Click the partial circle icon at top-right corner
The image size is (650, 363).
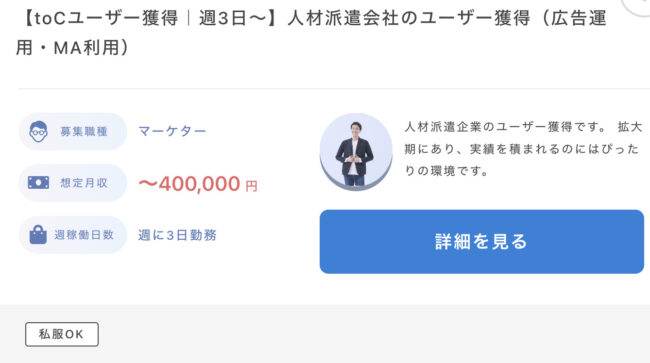[x=636, y=7]
